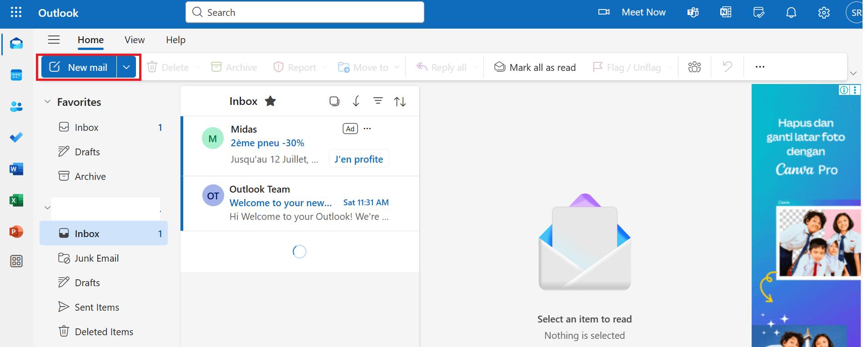868x347 pixels.
Task: Collapse the account folder section chevron
Action: tap(47, 208)
